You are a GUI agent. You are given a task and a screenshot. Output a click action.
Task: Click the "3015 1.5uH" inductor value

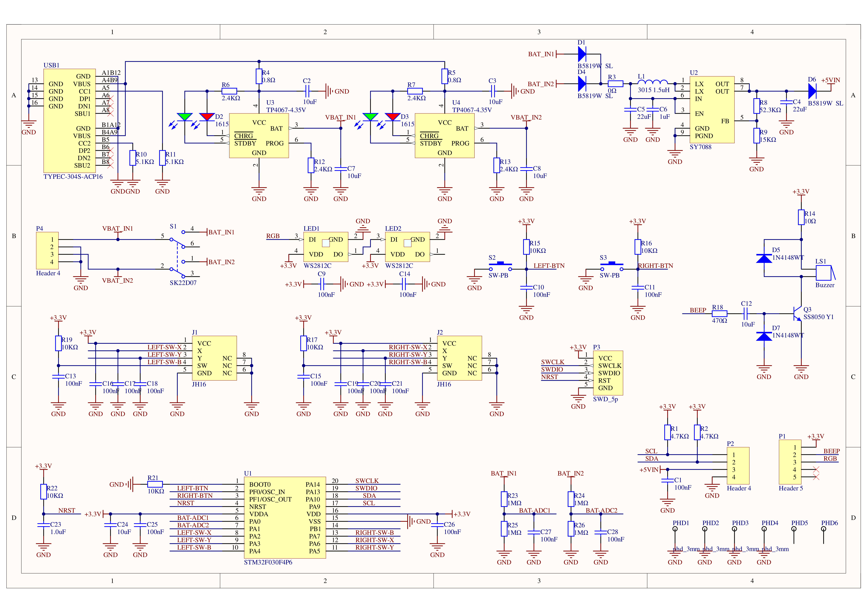tap(654, 90)
